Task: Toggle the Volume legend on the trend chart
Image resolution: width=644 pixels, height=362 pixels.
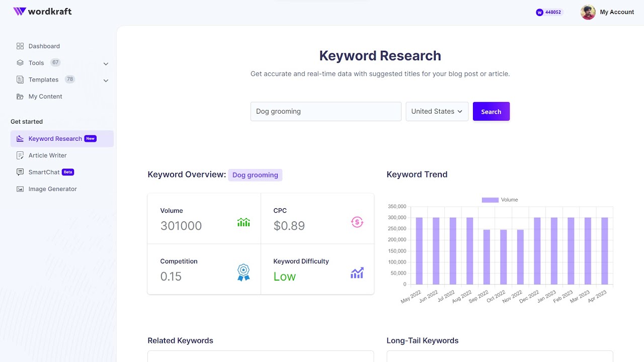Action: [500, 200]
